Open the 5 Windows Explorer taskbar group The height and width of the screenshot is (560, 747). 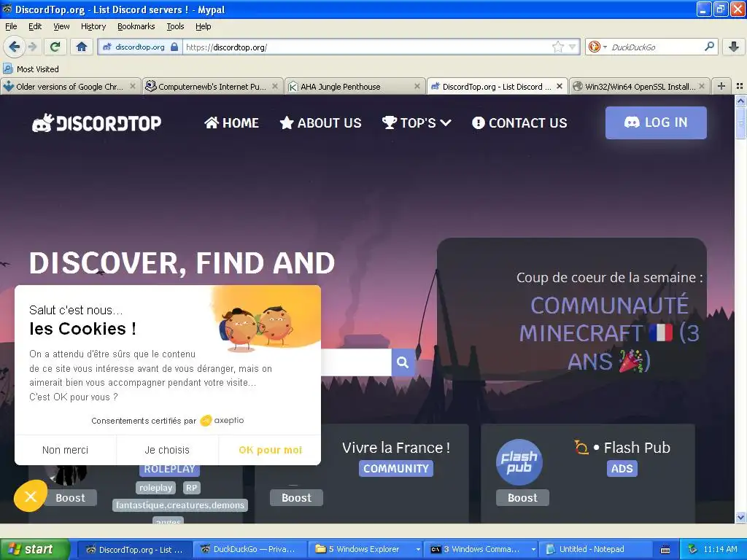(367, 550)
